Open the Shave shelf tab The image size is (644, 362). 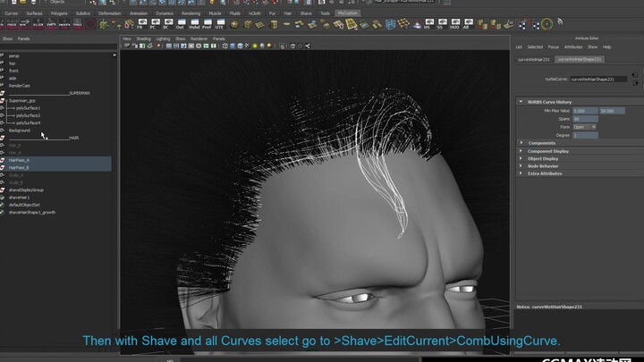tap(306, 13)
